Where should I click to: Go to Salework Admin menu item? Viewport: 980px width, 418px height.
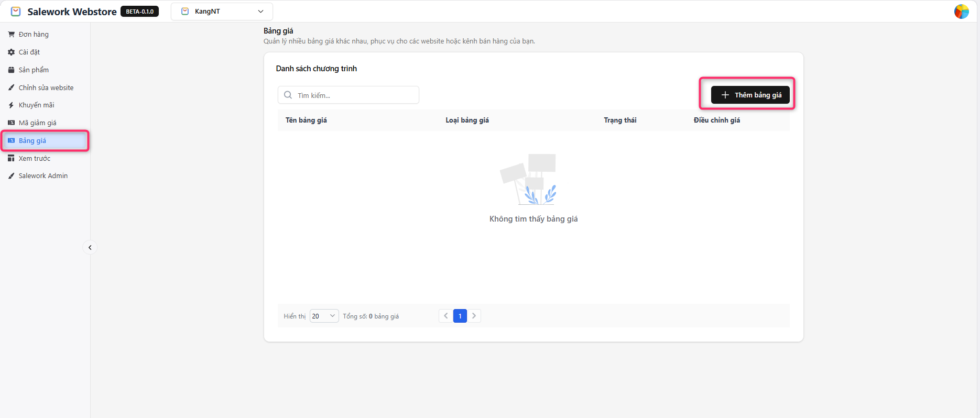coord(43,176)
